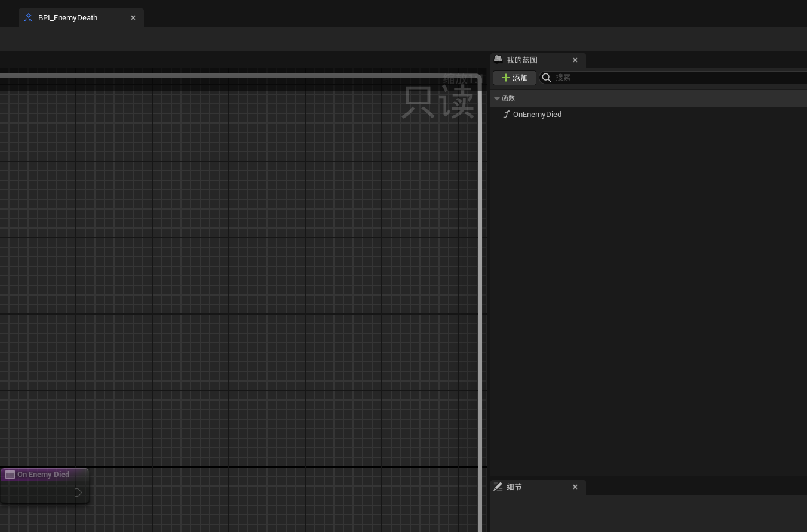Switch to the BPI_EnemyDeath tab

click(81, 18)
